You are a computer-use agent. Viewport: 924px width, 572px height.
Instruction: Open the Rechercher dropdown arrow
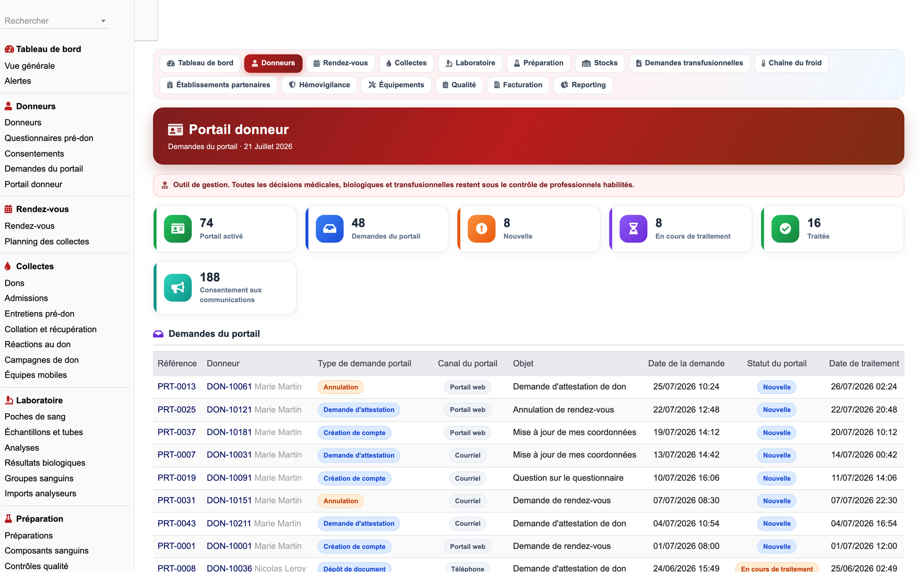point(103,21)
